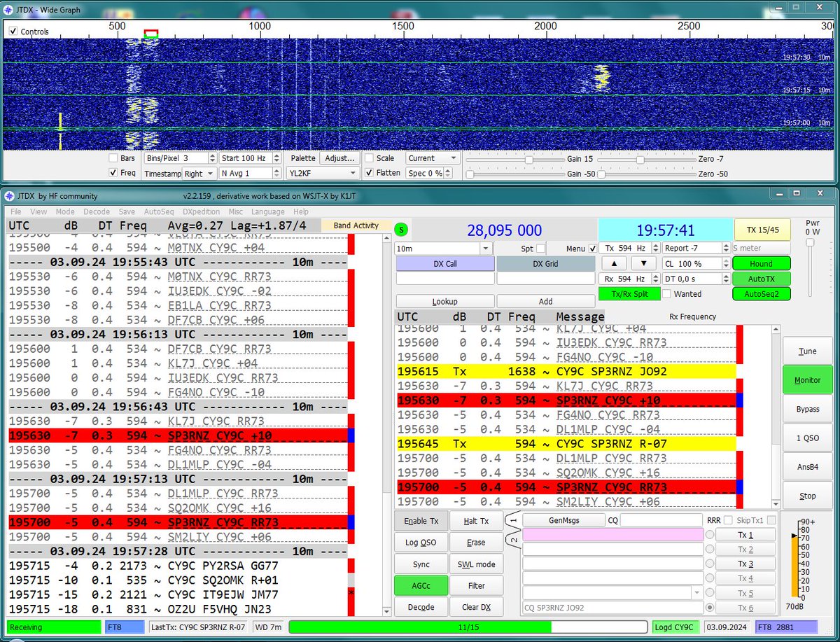Click the Tune button
The width and height of the screenshot is (840, 642).
click(x=807, y=351)
